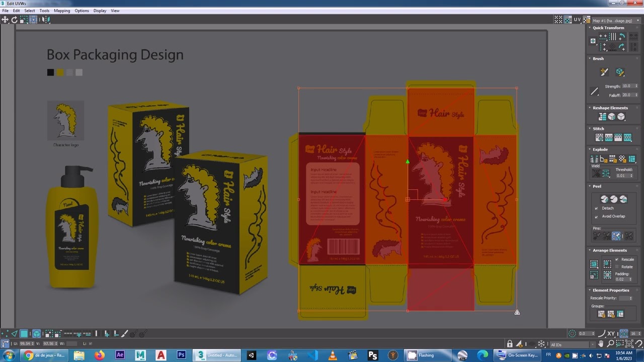644x362 pixels.
Task: Enable Polygon sub-object mode in bottom toolbar
Action: click(24, 333)
